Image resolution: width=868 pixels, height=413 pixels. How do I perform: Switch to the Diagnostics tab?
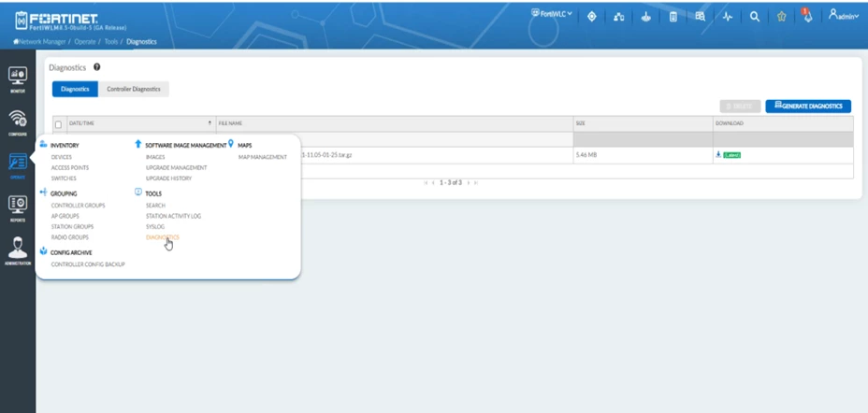(75, 89)
